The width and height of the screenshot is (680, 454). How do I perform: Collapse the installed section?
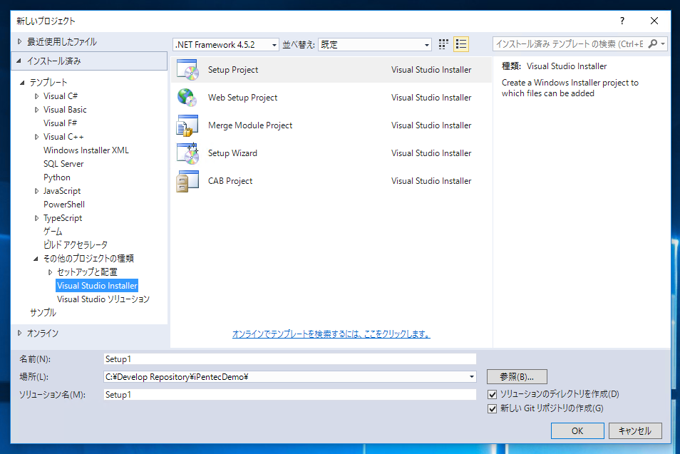[19, 61]
